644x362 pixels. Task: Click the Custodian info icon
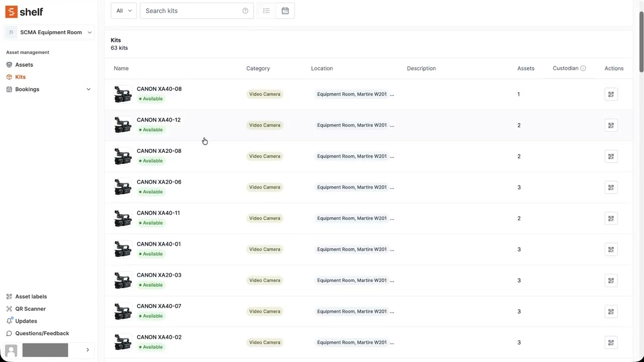pos(583,68)
